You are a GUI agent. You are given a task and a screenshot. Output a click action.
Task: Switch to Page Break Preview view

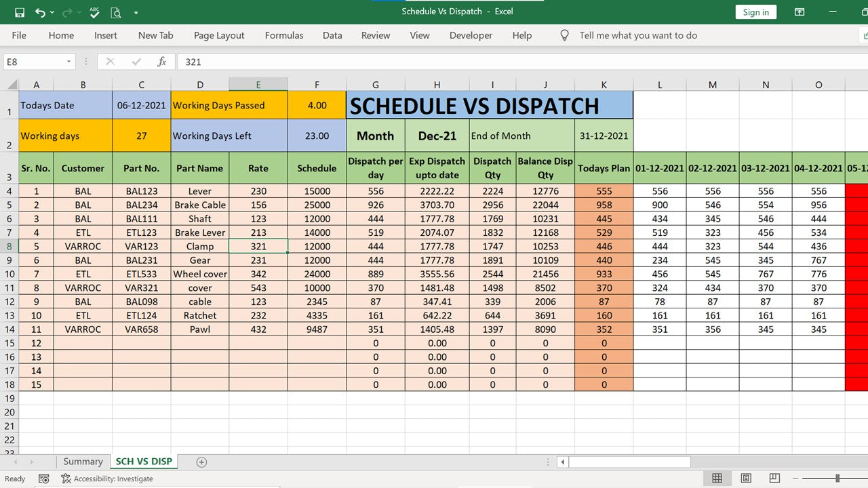pyautogui.click(x=773, y=479)
